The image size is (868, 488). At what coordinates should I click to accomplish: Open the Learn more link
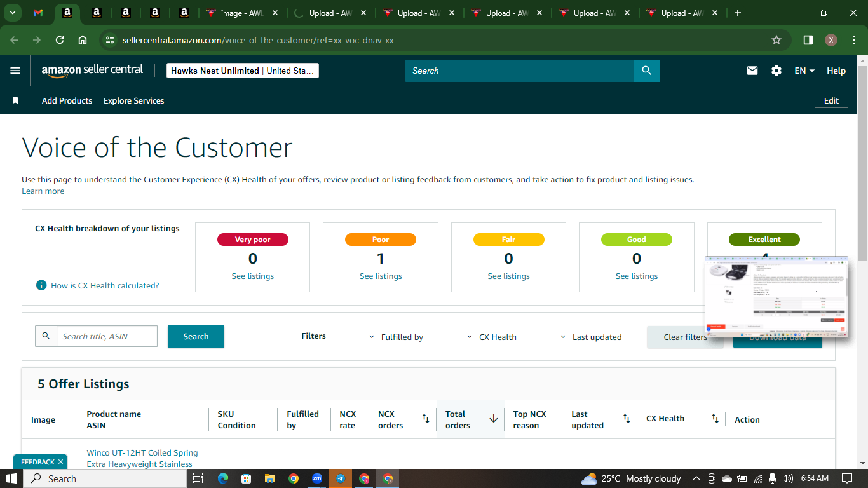pyautogui.click(x=43, y=191)
